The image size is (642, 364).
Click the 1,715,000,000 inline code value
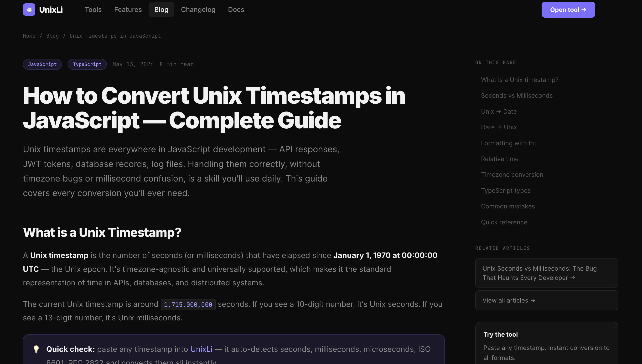pos(188,304)
